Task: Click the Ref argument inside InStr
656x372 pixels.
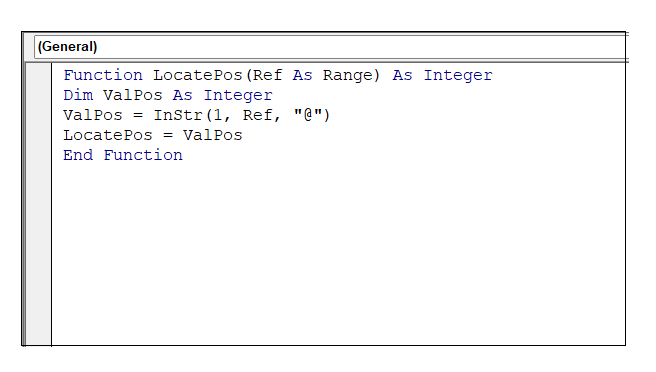Action: [258, 115]
